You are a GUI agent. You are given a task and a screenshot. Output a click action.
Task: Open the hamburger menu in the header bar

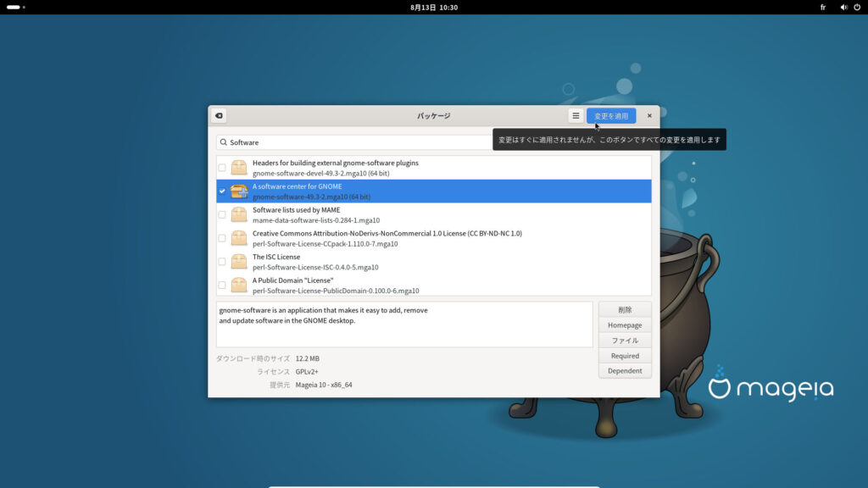point(576,115)
